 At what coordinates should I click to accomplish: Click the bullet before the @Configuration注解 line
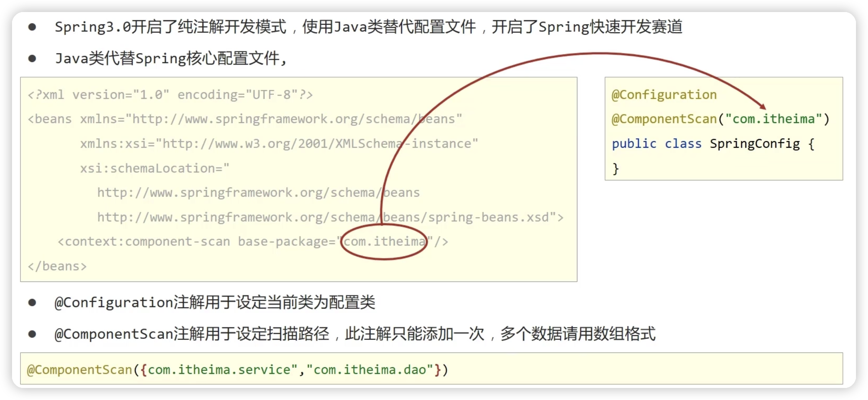pos(32,303)
